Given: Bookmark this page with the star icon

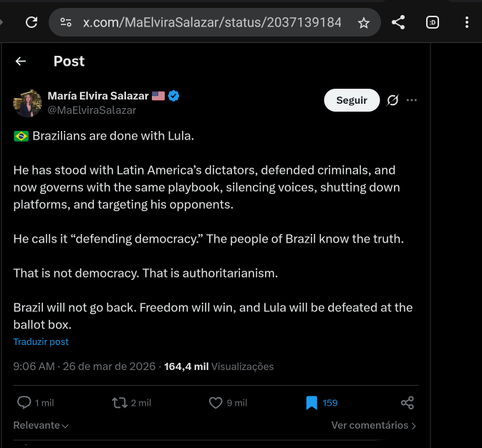Looking at the screenshot, I should click(x=364, y=23).
